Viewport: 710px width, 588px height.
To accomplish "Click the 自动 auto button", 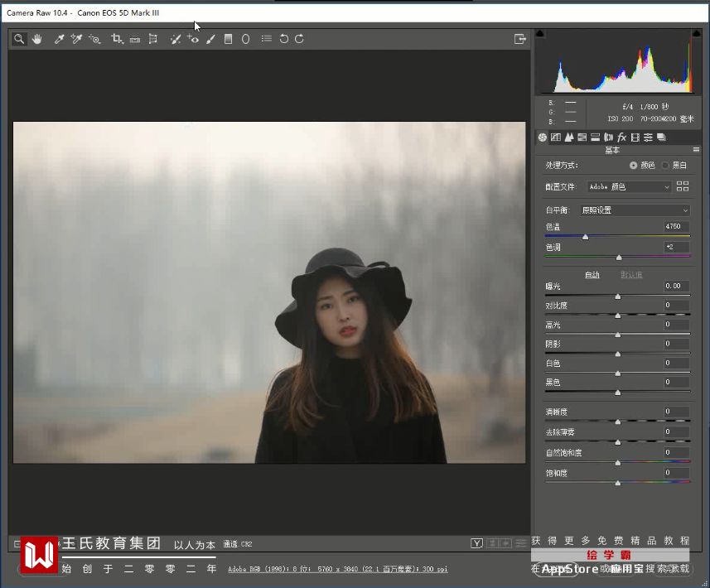I will pos(592,275).
